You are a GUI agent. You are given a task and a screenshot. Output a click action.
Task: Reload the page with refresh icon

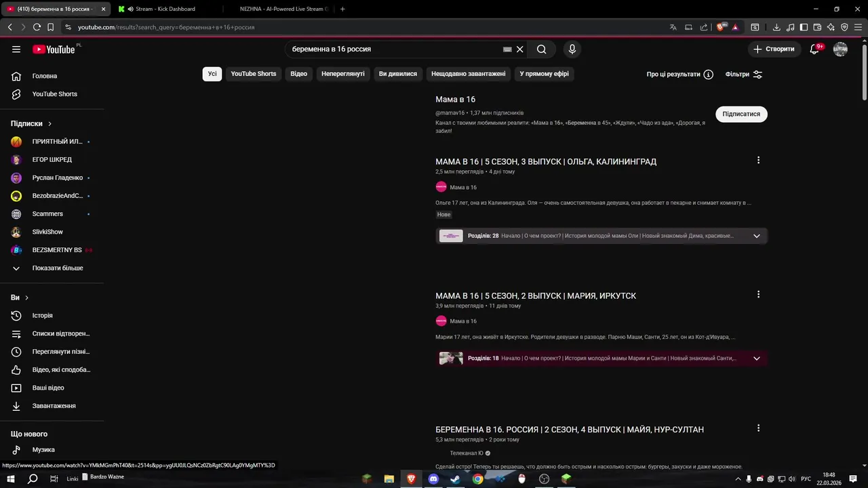tap(37, 27)
